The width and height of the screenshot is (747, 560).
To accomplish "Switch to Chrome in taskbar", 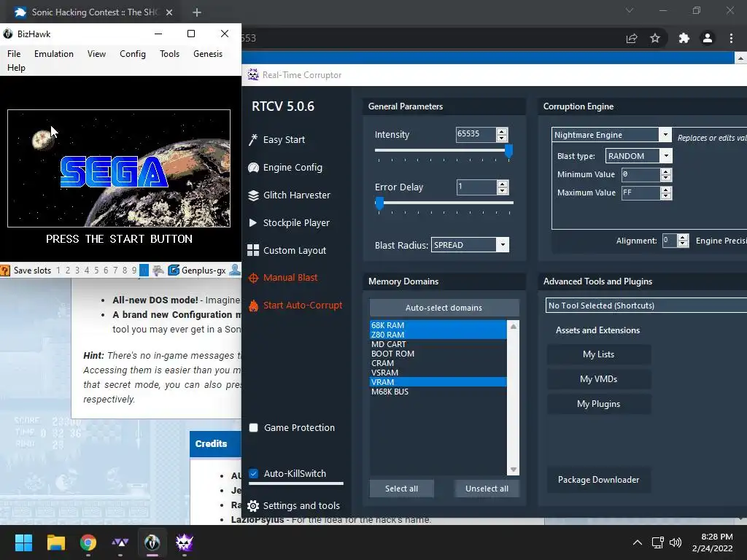I will tap(88, 542).
